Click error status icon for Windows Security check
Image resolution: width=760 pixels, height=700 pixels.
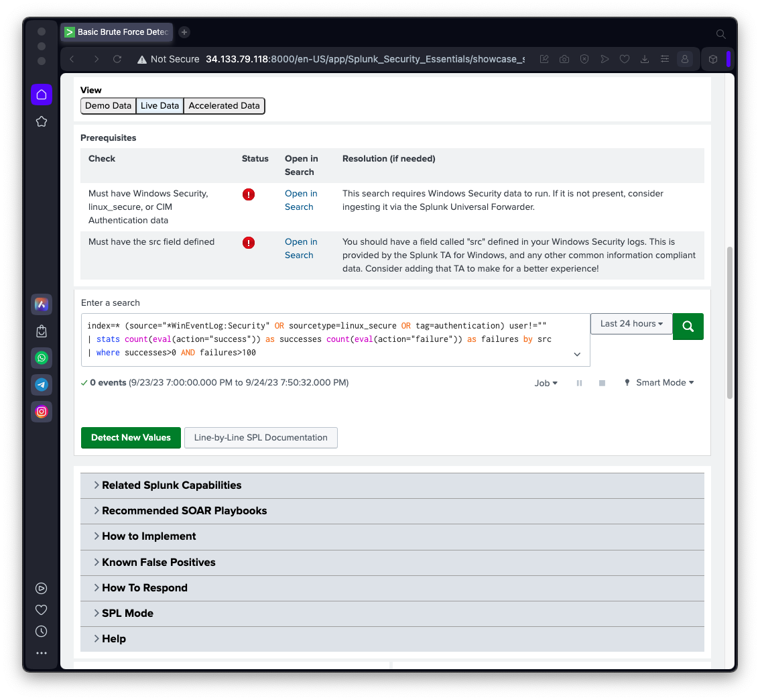[x=249, y=194]
